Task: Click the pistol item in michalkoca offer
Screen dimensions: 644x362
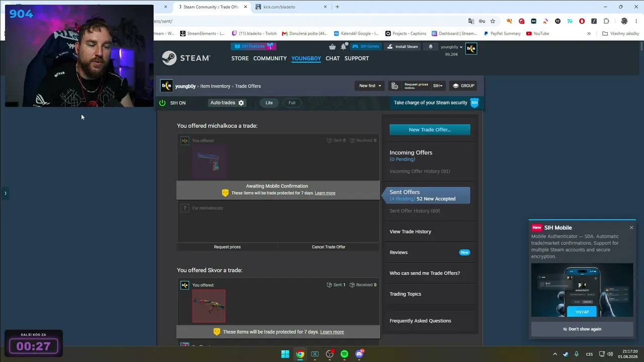Action: 209,162
